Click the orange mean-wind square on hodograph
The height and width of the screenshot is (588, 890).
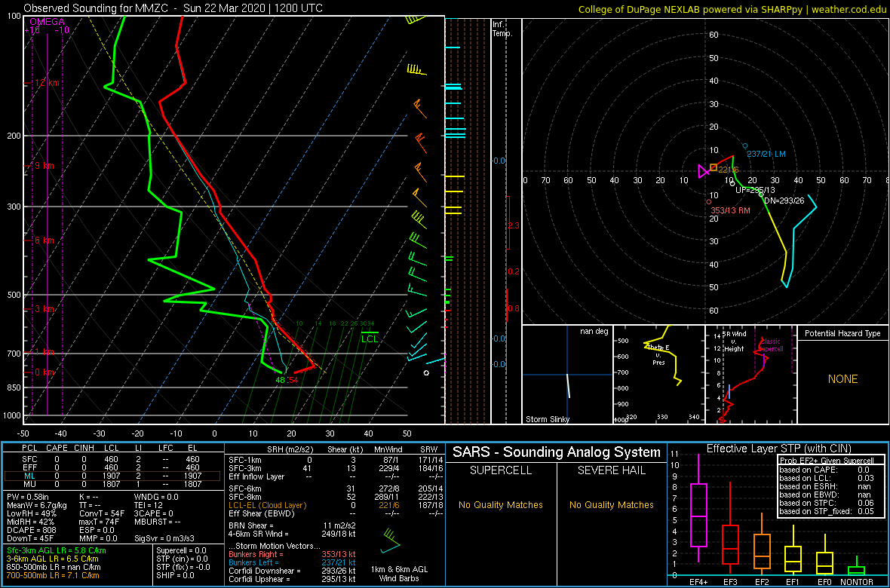coord(714,167)
